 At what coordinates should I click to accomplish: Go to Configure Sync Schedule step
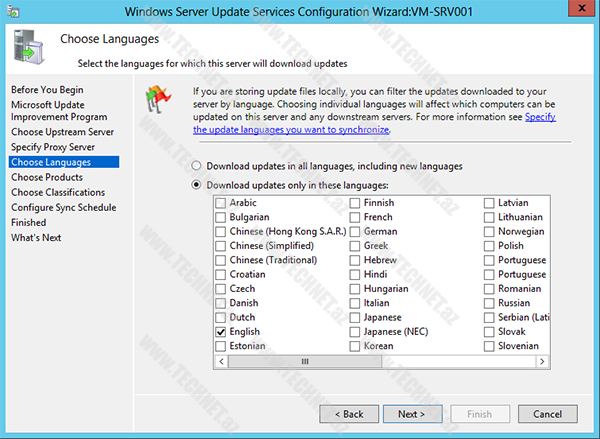(x=64, y=207)
